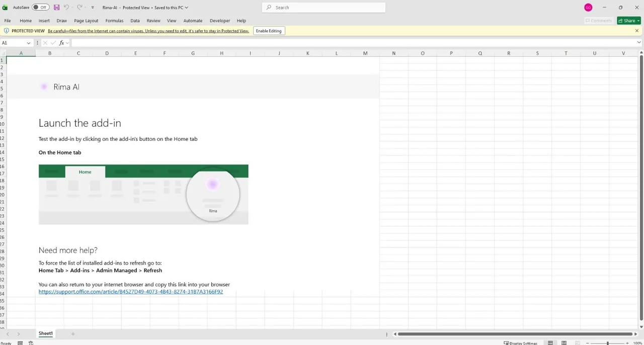Open the Customize Quick Access Toolbar arrow
This screenshot has width=644, height=345.
coord(93,8)
